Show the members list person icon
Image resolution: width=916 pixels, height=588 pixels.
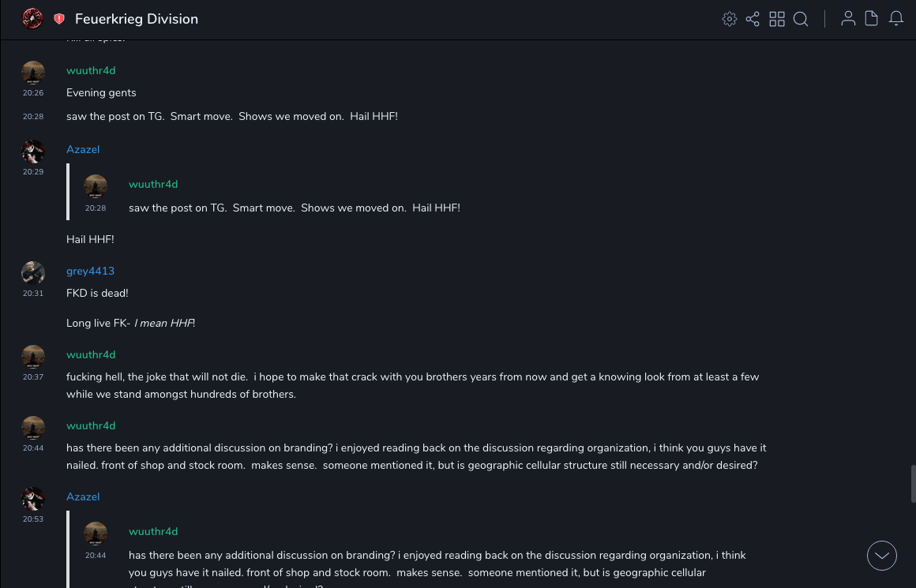point(848,19)
